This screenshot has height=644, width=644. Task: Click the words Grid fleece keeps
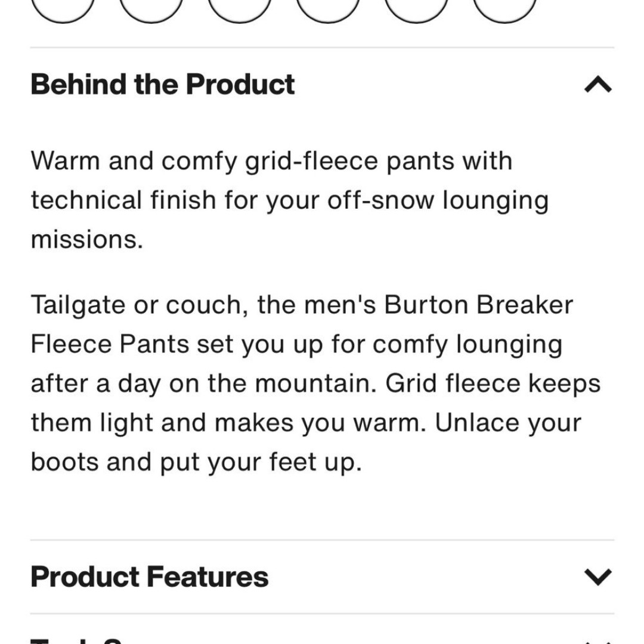(493, 383)
